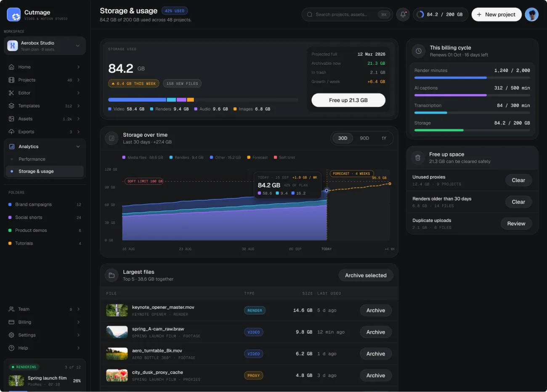547x392 pixels.
Task: Click the Editor scissors icon
Action: pos(11,93)
